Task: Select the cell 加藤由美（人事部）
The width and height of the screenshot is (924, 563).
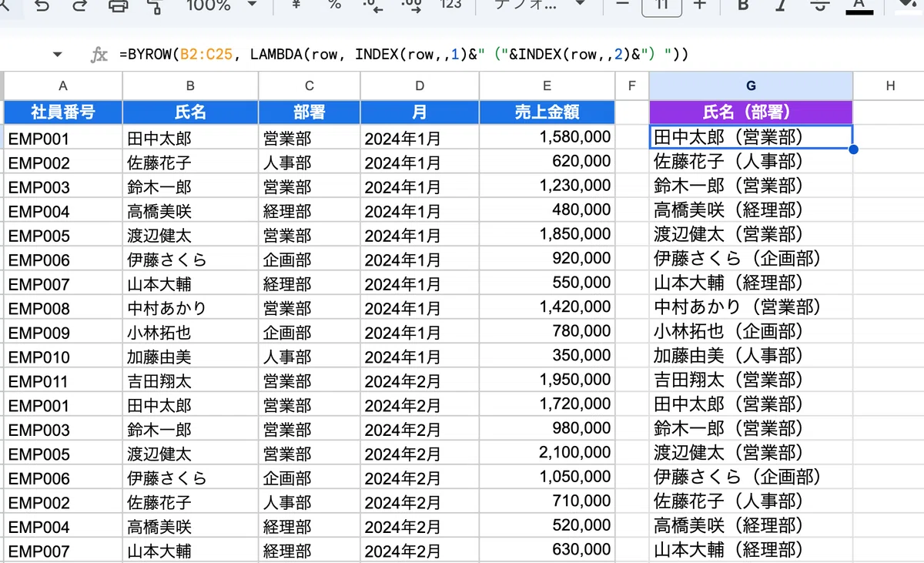Action: pos(751,357)
